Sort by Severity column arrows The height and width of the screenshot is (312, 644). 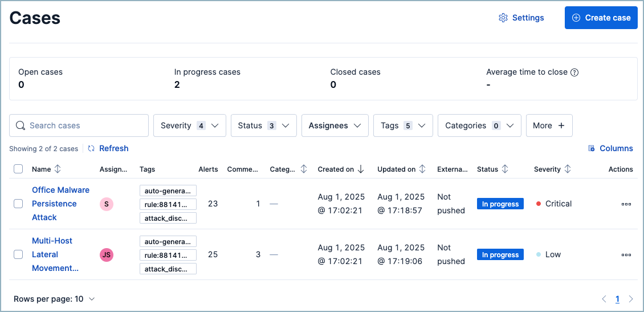pos(567,169)
